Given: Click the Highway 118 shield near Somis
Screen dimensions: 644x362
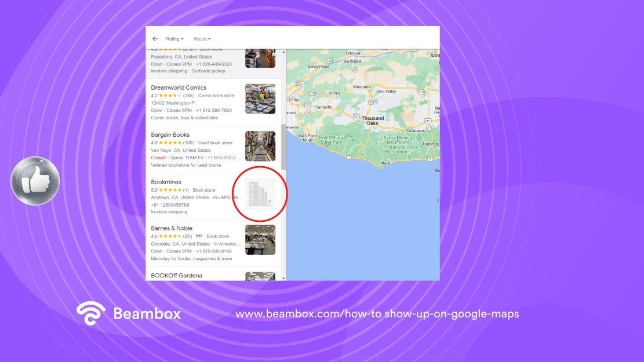Looking at the screenshot, I should click(312, 93).
